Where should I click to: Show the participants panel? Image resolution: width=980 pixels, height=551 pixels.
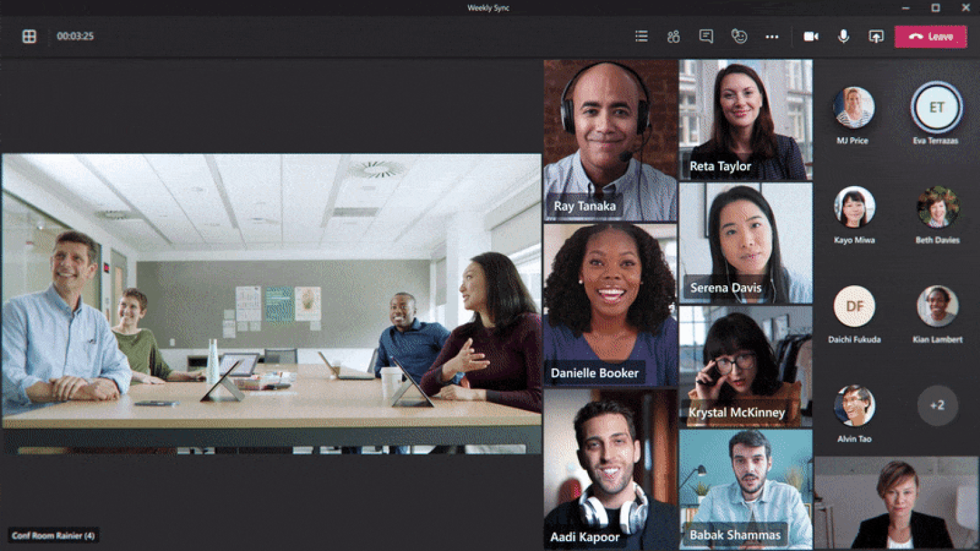pyautogui.click(x=674, y=37)
